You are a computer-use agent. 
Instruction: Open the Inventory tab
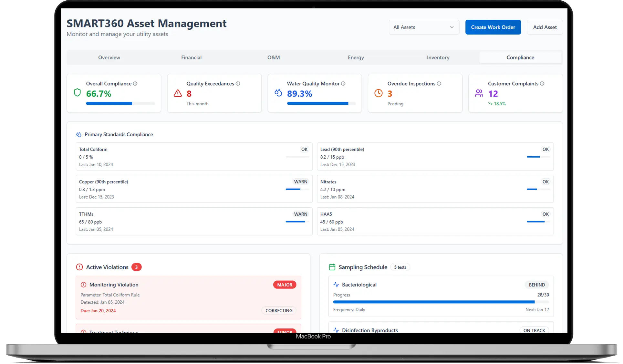[x=438, y=57]
